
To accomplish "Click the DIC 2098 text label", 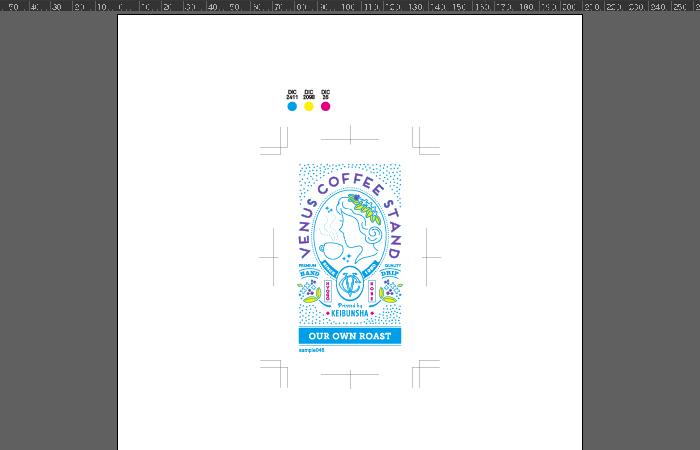I will 308,95.
